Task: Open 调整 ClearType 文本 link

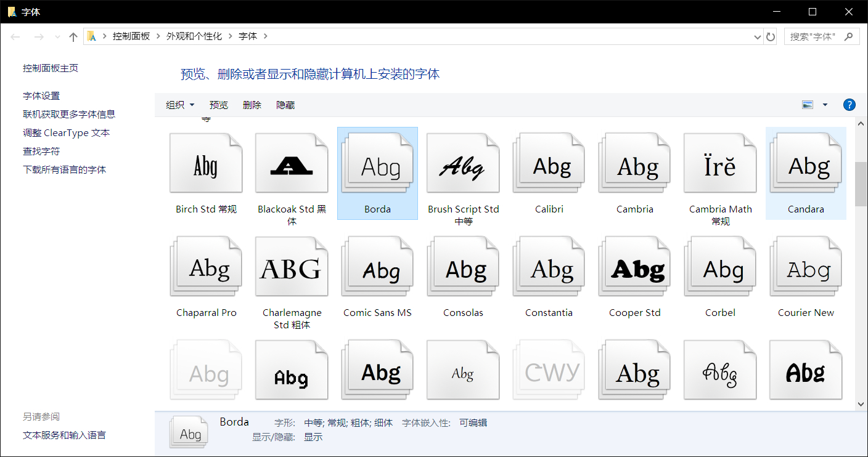Action: [67, 133]
